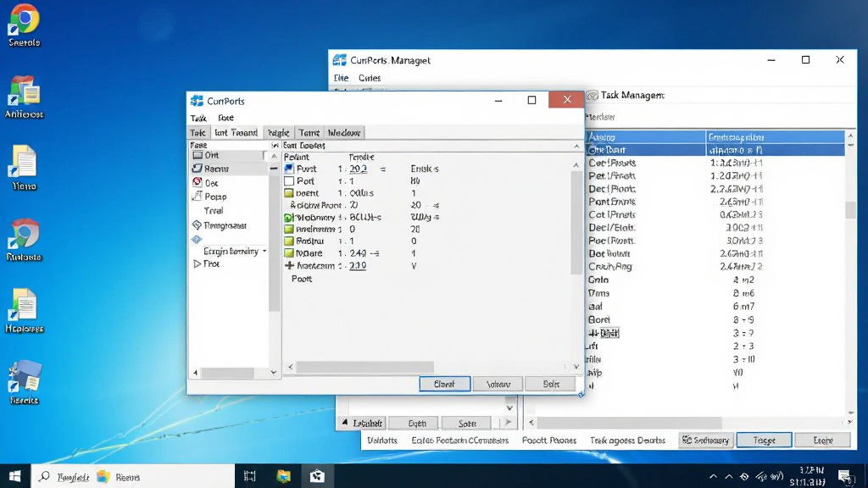Open the Hcplorzs document desktop icon
This screenshot has height=488, width=868.
[25, 311]
